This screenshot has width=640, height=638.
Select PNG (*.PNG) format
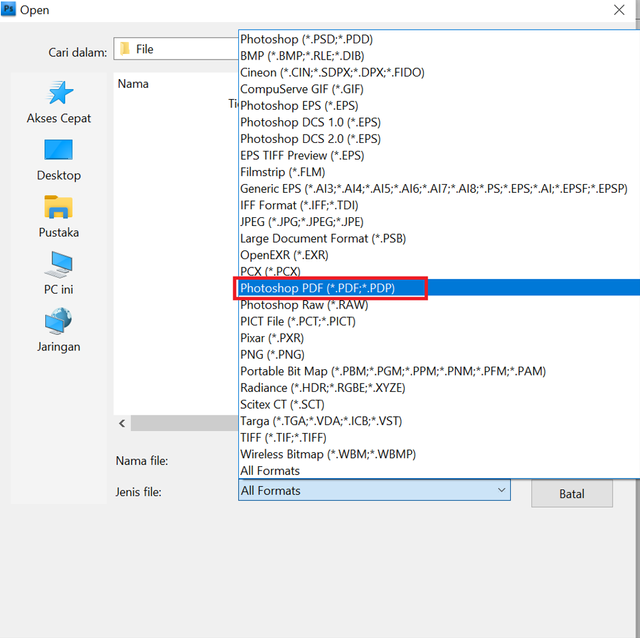pyautogui.click(x=439, y=354)
